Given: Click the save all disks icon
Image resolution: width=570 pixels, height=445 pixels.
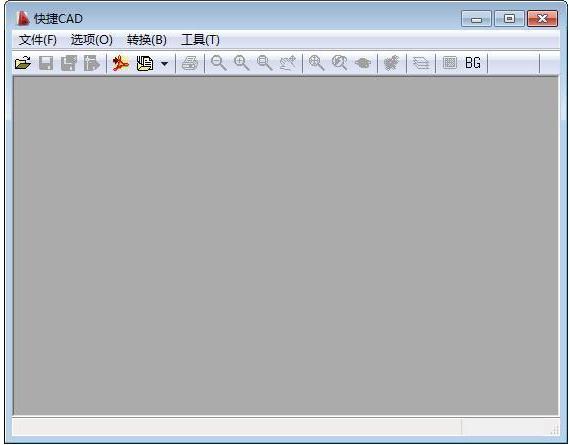Looking at the screenshot, I should 69,63.
